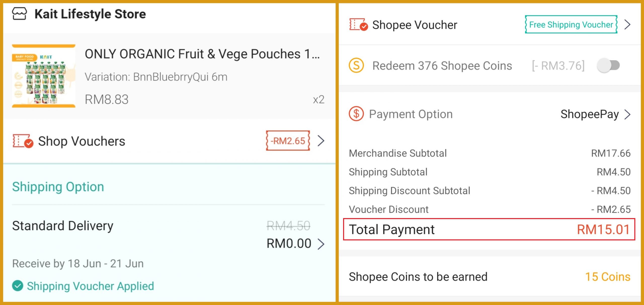
Task: Click the Shopee Coins gold coin icon
Action: point(356,65)
